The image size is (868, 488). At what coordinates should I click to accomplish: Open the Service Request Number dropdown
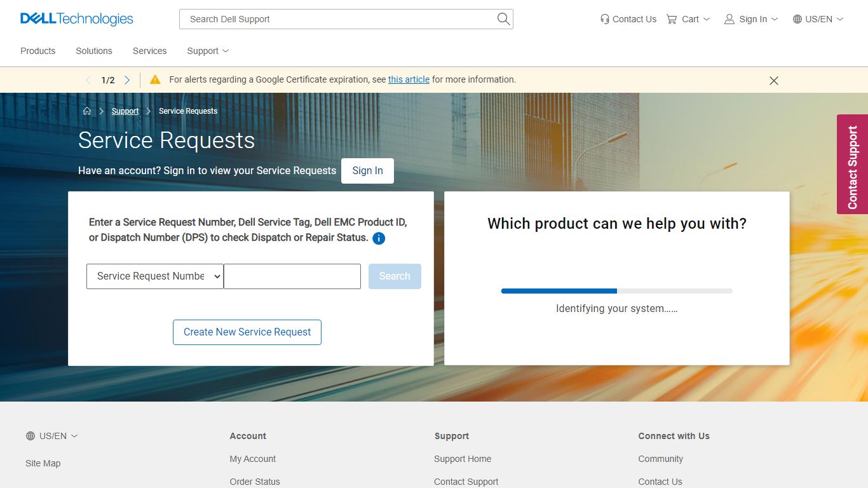pyautogui.click(x=155, y=276)
